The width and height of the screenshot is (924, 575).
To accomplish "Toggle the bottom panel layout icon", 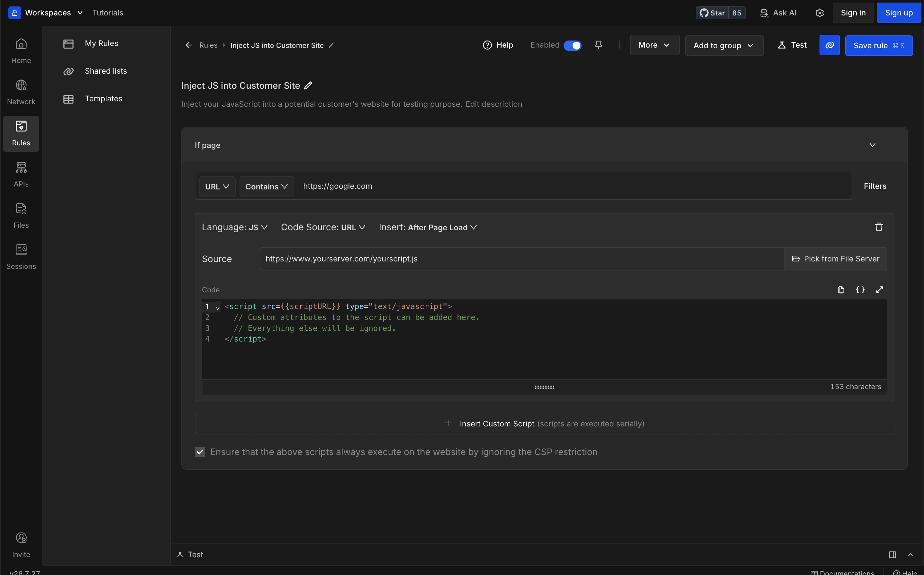I will pos(892,555).
